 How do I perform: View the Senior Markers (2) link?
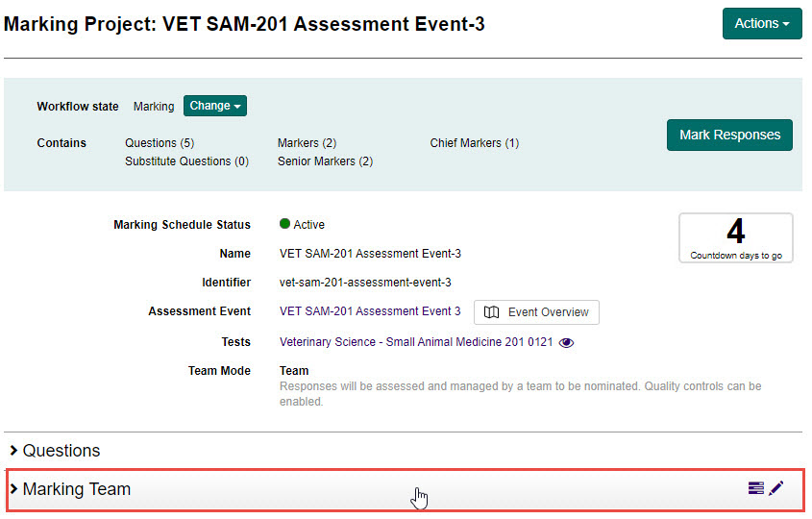coord(325,161)
